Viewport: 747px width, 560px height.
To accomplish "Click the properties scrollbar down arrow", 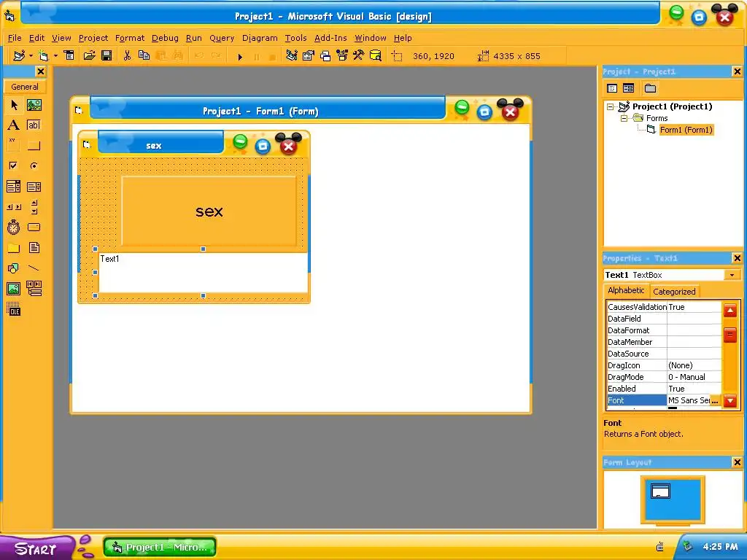I will (x=730, y=401).
